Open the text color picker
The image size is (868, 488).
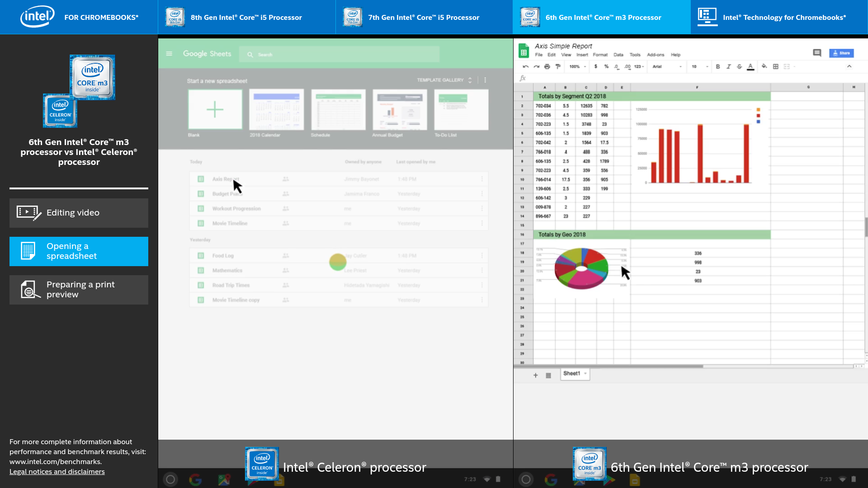click(750, 66)
